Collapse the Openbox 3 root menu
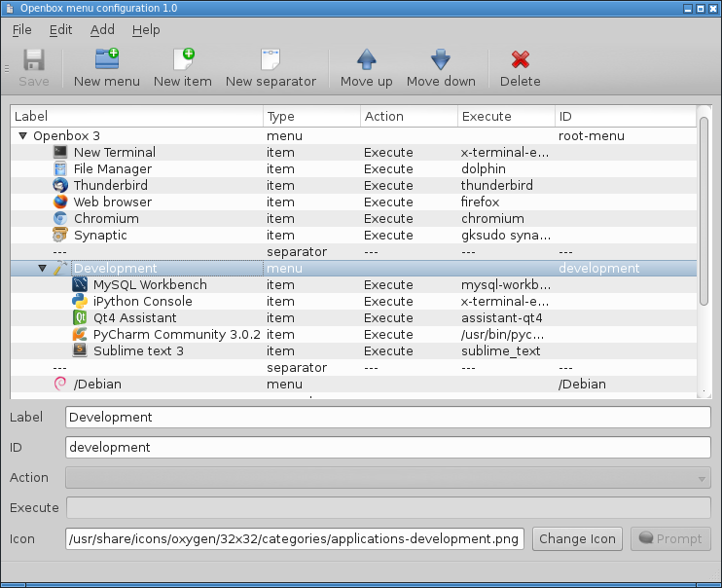722x588 pixels. [22, 136]
